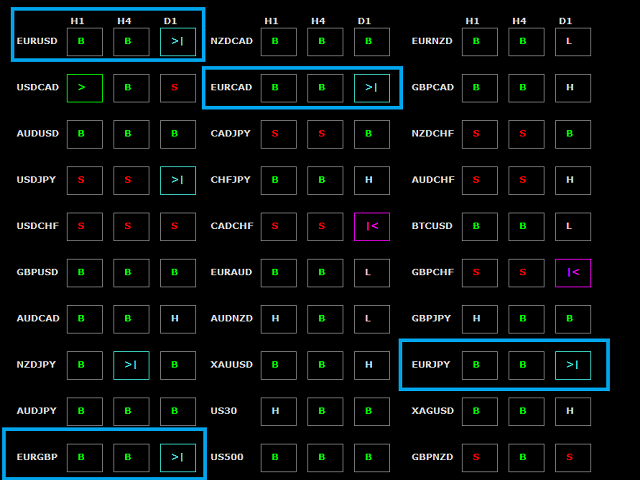Click the GBPCHF D1 magenta signal box
The width and height of the screenshot is (640, 480).
(x=573, y=273)
